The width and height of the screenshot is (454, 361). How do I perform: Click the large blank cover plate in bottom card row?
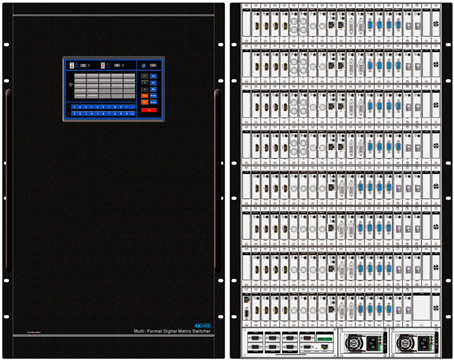(421, 308)
